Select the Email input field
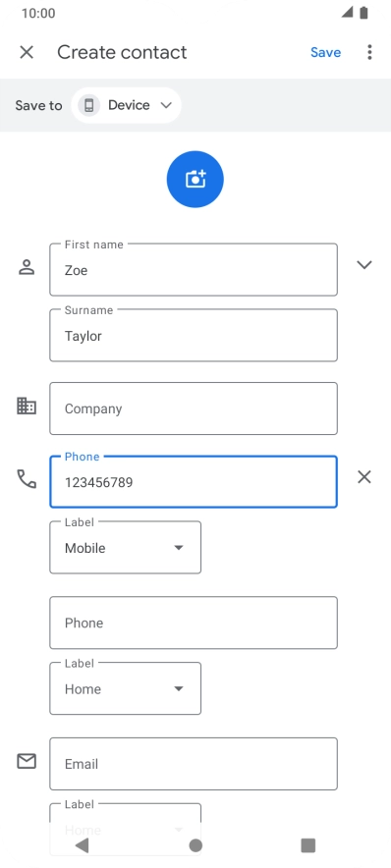Image resolution: width=391 pixels, height=868 pixels. point(194,764)
